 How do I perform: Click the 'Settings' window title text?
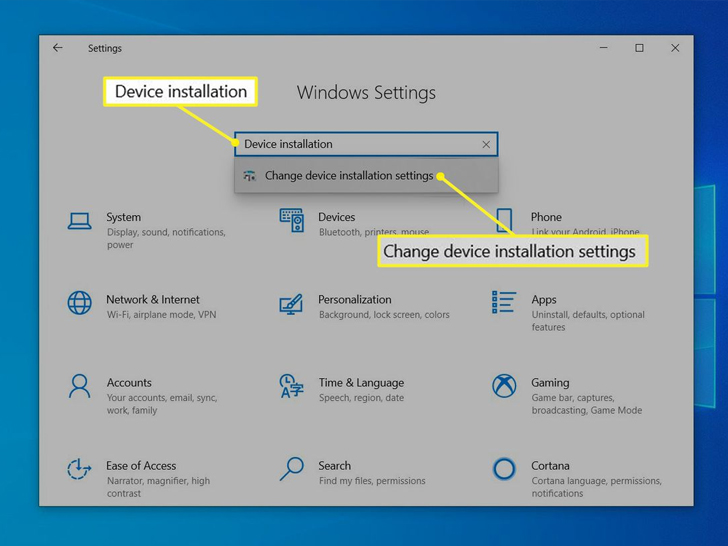[105, 48]
